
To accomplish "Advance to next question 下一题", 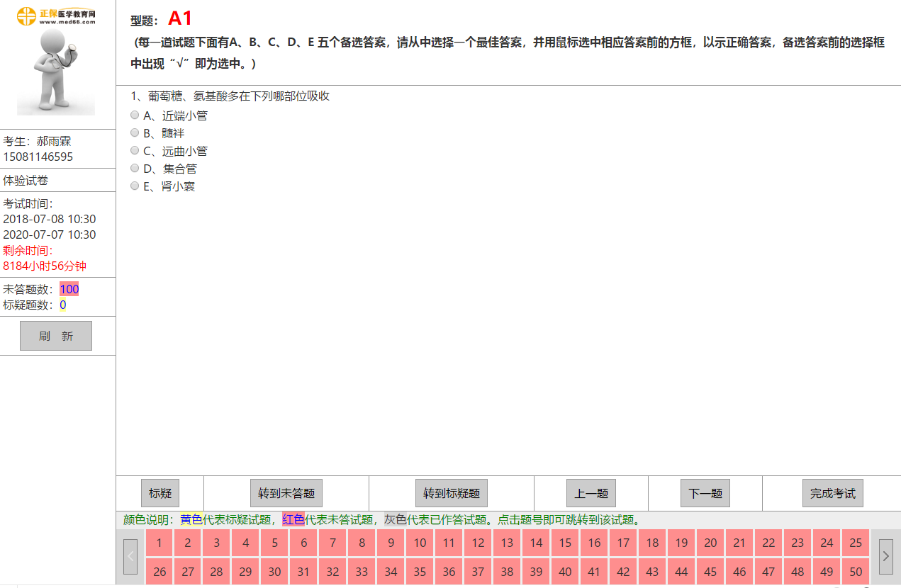I will pyautogui.click(x=705, y=493).
